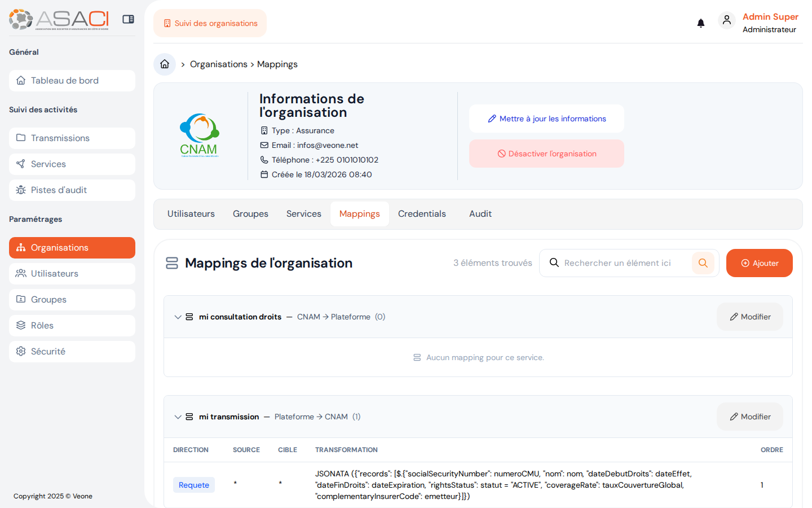
Task: Open the notifications bell
Action: [x=700, y=23]
